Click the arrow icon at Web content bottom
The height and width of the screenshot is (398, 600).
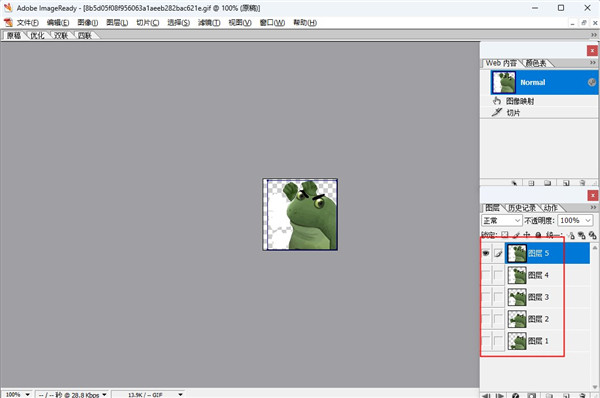point(514,183)
